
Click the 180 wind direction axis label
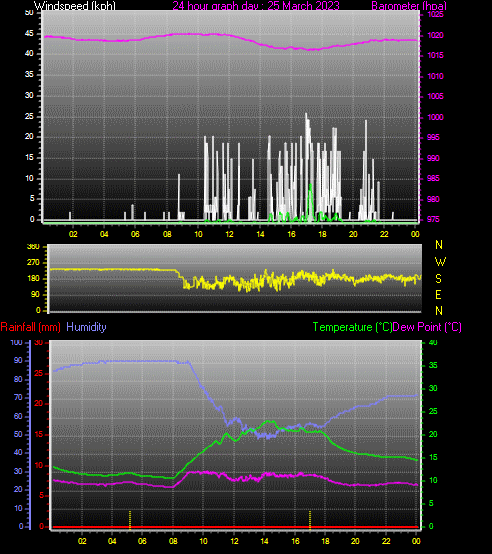click(33, 279)
